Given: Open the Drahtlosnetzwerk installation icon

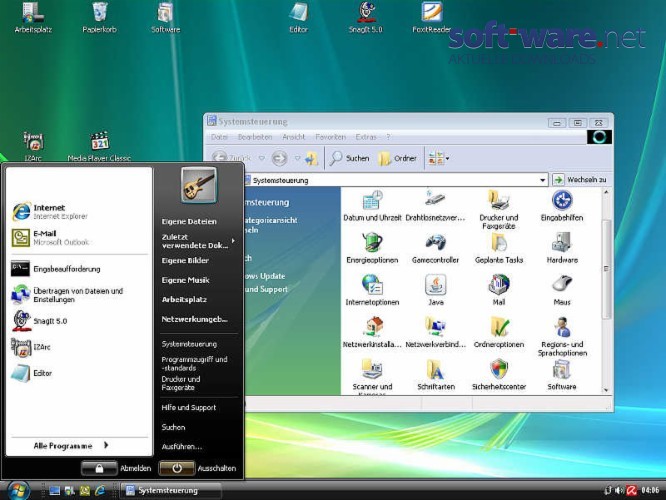Looking at the screenshot, I should 435,206.
